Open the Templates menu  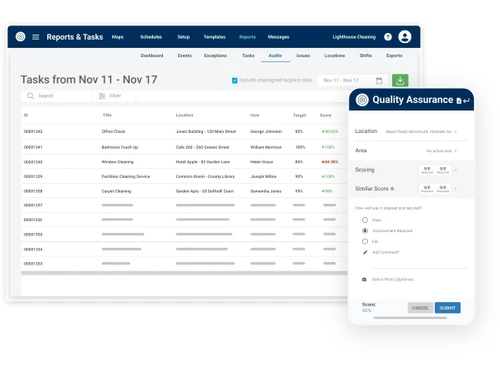[x=215, y=37]
